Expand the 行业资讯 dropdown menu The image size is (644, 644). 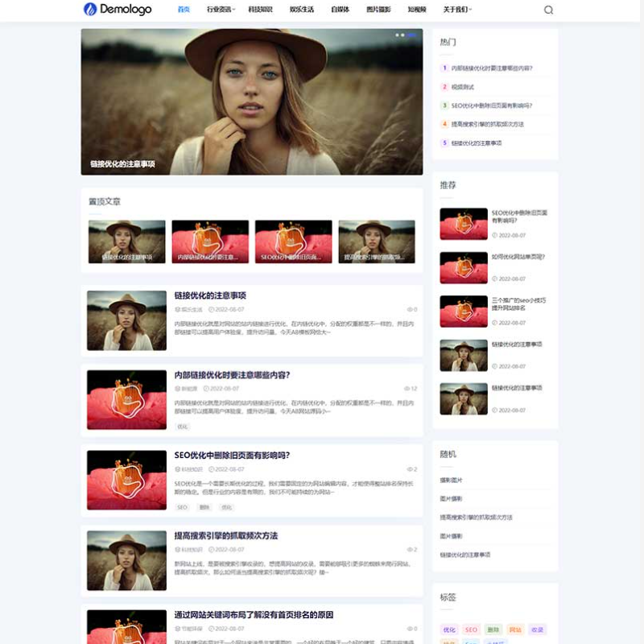point(220,10)
